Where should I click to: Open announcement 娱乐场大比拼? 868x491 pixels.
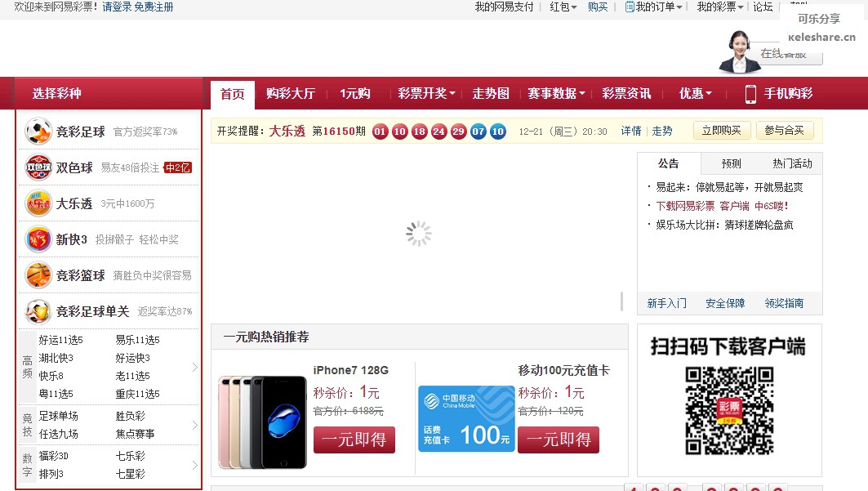tap(724, 225)
